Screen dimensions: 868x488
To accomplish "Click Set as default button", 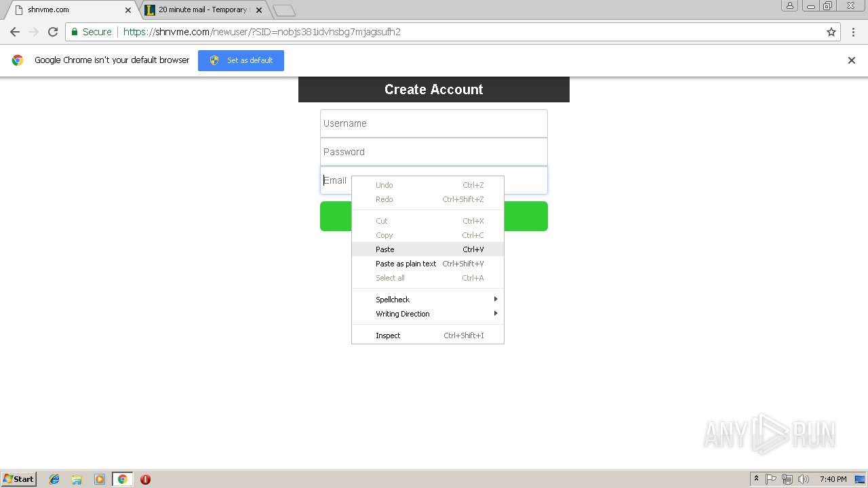I will [241, 60].
